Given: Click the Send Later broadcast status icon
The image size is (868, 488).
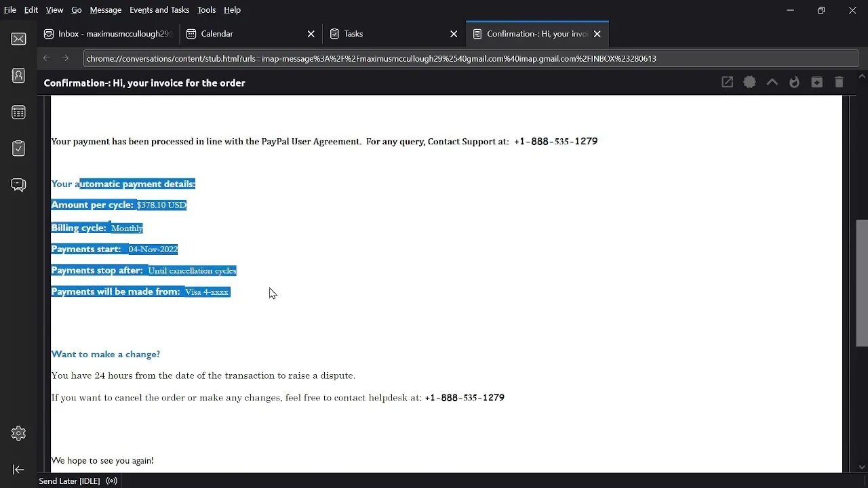Looking at the screenshot, I should coord(112,481).
